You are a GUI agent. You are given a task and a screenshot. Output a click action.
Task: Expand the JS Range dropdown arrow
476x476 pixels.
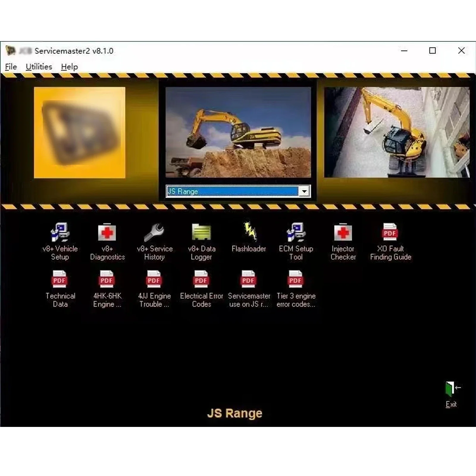[x=304, y=191]
